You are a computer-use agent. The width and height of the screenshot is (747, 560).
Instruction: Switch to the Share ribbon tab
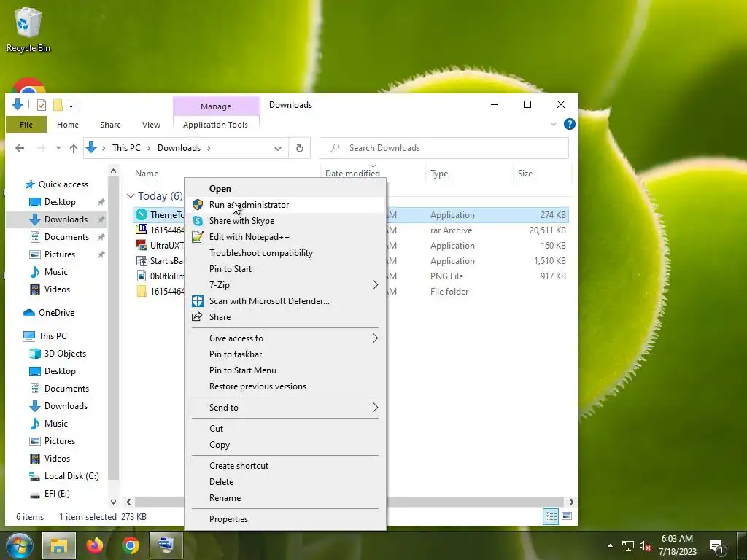[x=110, y=125]
